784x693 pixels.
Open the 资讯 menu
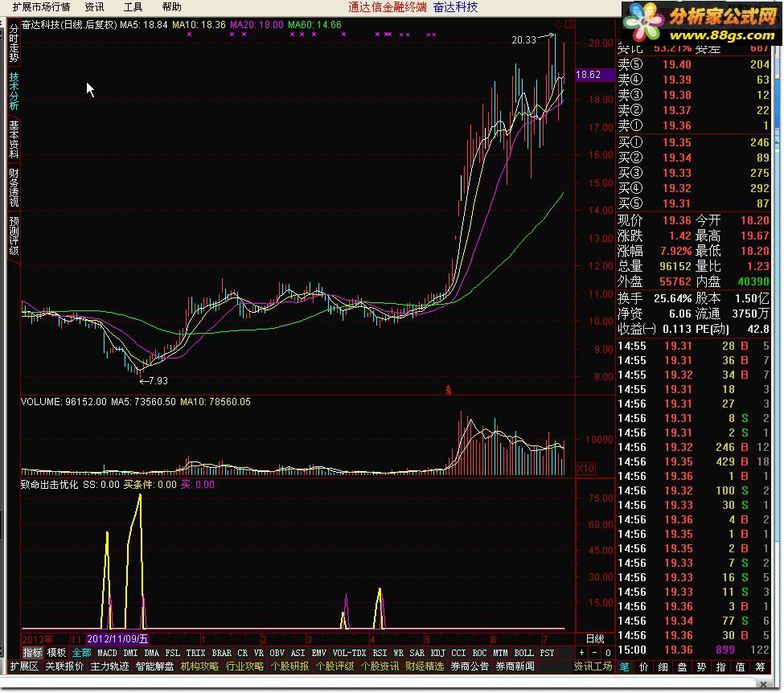point(94,7)
